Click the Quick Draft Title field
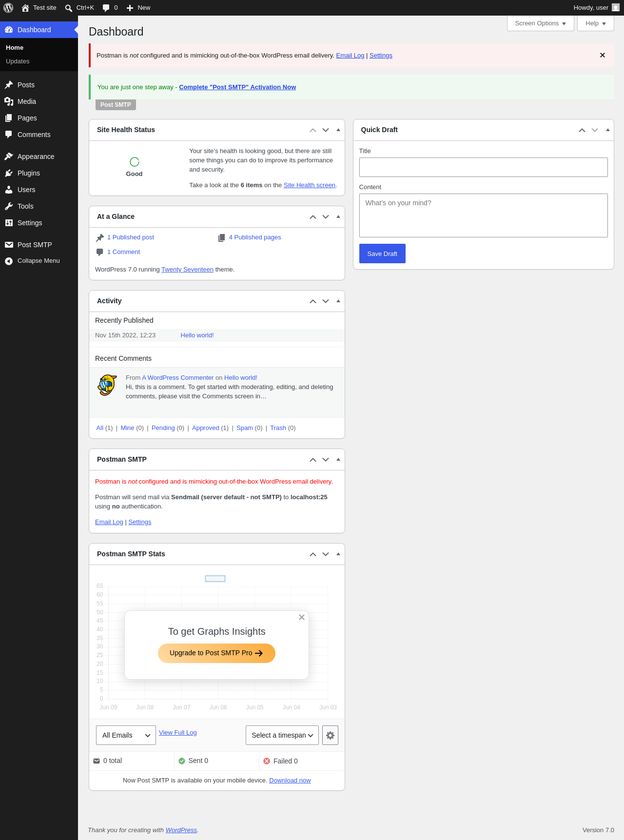Screen dimensions: 624x840 click(x=484, y=167)
